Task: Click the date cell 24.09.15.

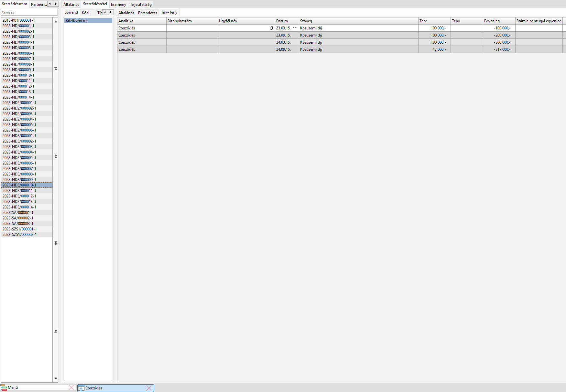Action: (287, 49)
